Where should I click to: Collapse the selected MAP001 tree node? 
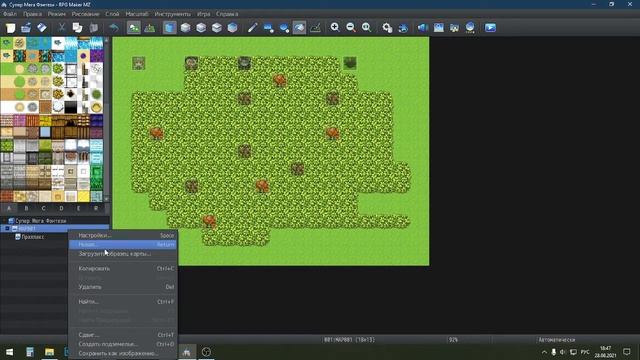click(7, 229)
